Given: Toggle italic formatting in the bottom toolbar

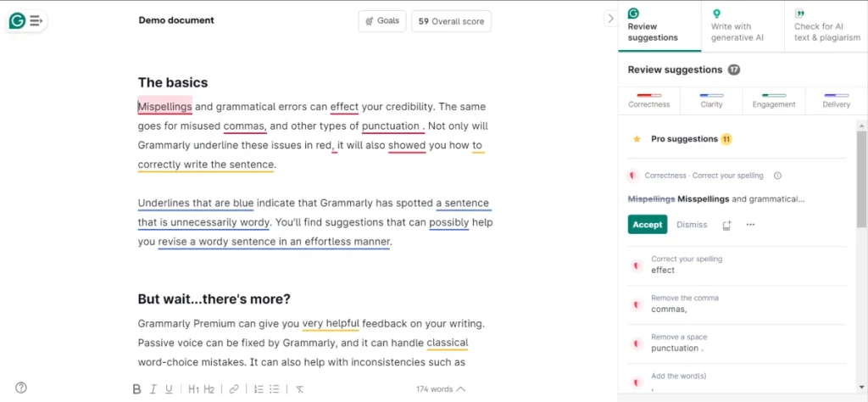Looking at the screenshot, I should [153, 389].
